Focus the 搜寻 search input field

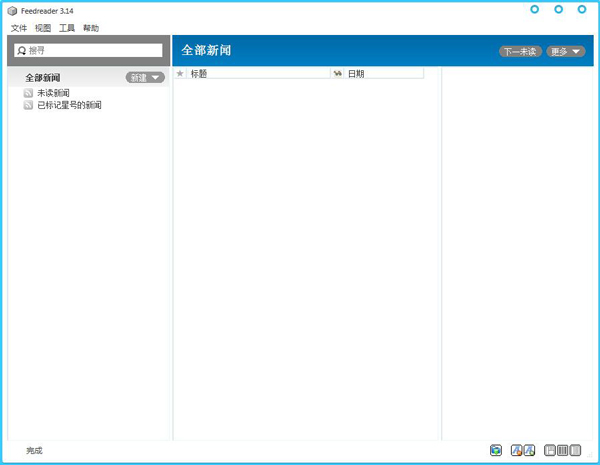(88, 51)
